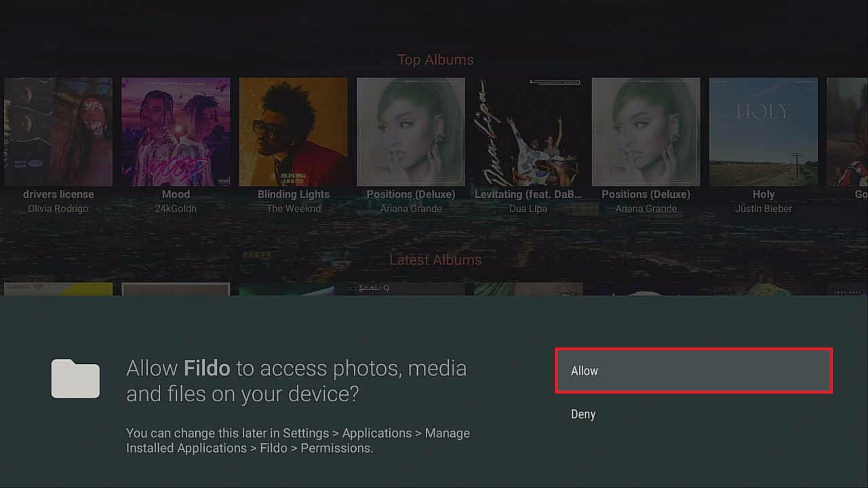Click the folder icon in permission dialog
Viewport: 868px width, 488px height.
tap(75, 379)
